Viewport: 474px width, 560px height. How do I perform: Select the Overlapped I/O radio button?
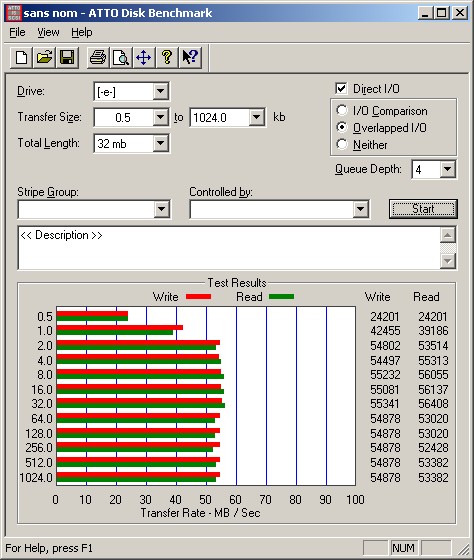(342, 127)
